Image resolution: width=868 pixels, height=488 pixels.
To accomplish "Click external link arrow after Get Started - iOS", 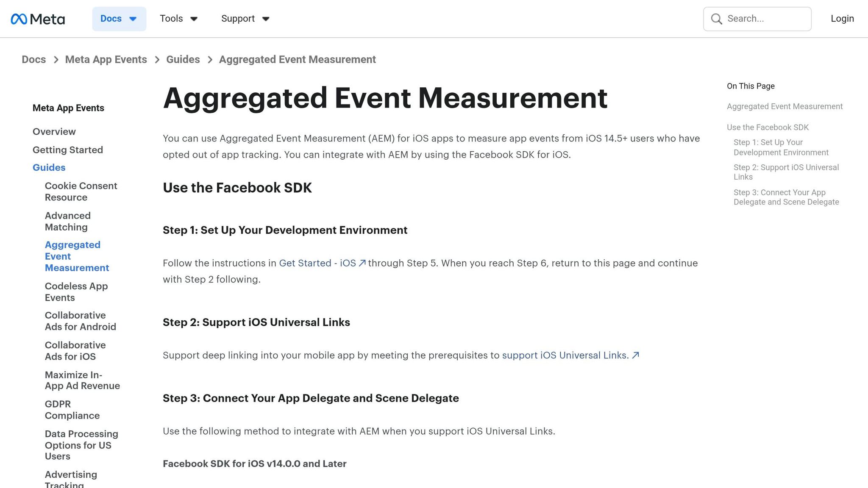I will (362, 263).
